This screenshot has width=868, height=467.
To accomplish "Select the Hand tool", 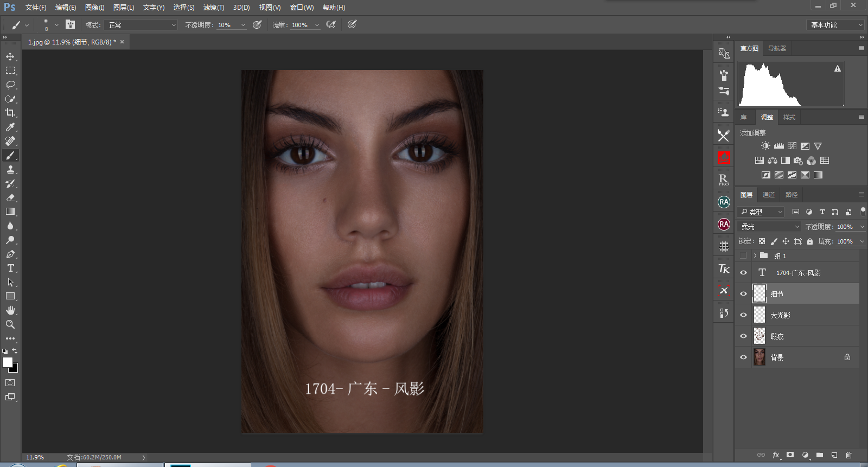I will [x=10, y=310].
